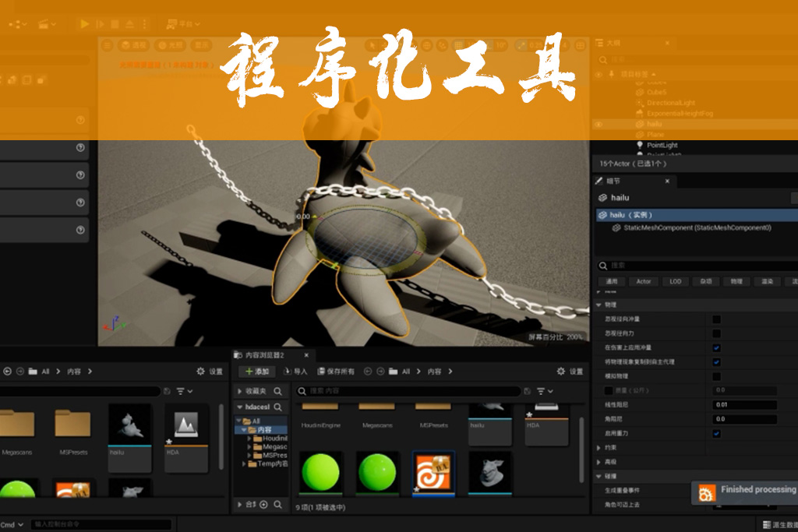The width and height of the screenshot is (798, 532).
Task: Select the 通用 filter in Details
Action: tap(611, 281)
